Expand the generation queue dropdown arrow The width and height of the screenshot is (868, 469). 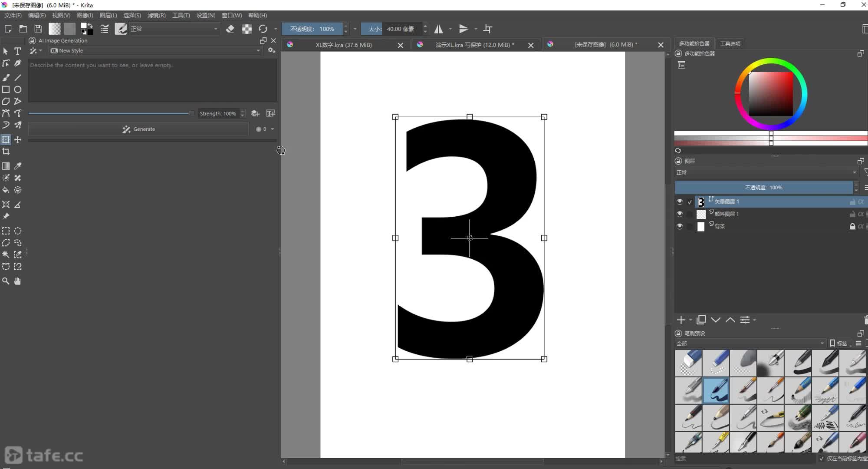[272, 129]
